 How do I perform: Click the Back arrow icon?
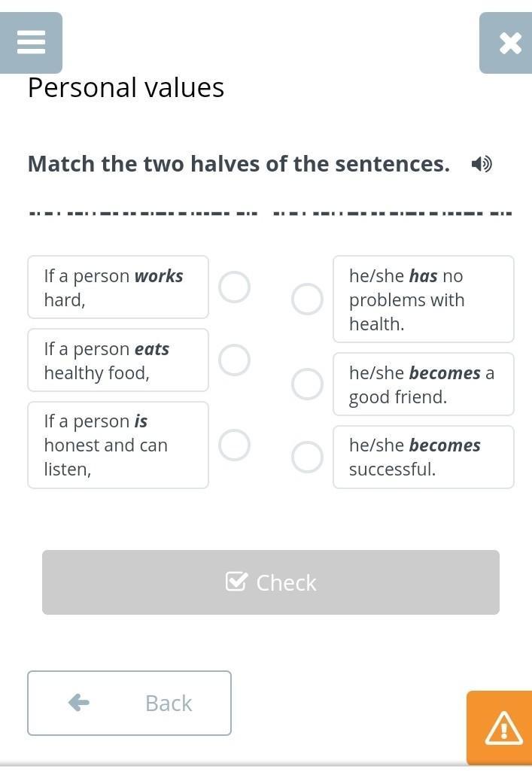79,703
